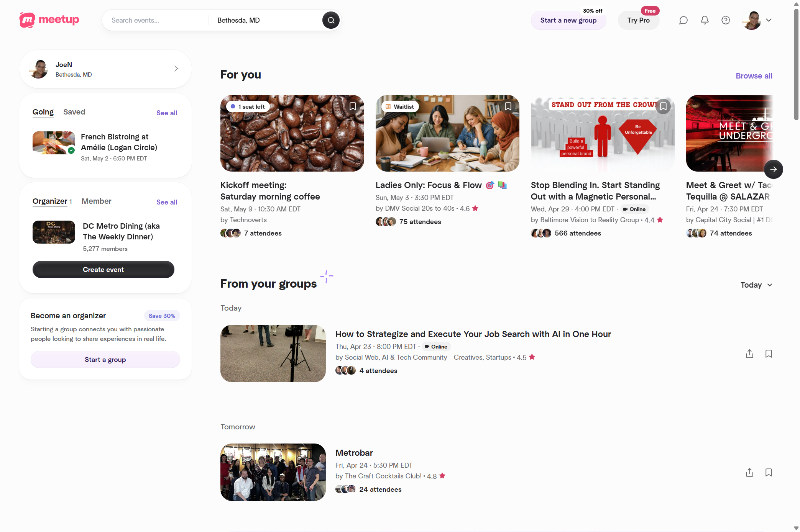
Task: Bookmark the Kickoff meeting coffee event
Action: [x=353, y=106]
